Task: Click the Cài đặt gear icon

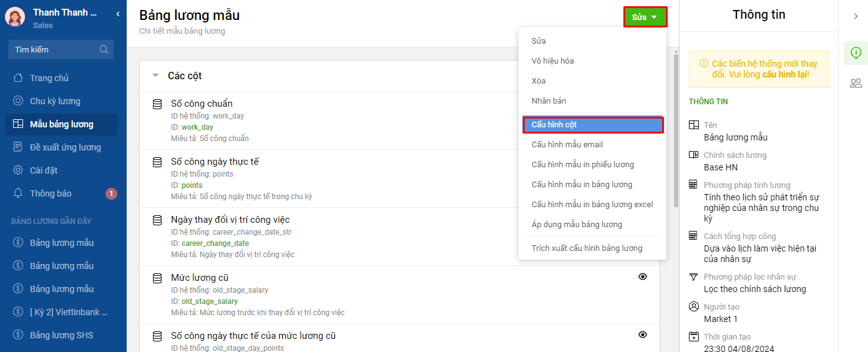Action: 18,170
